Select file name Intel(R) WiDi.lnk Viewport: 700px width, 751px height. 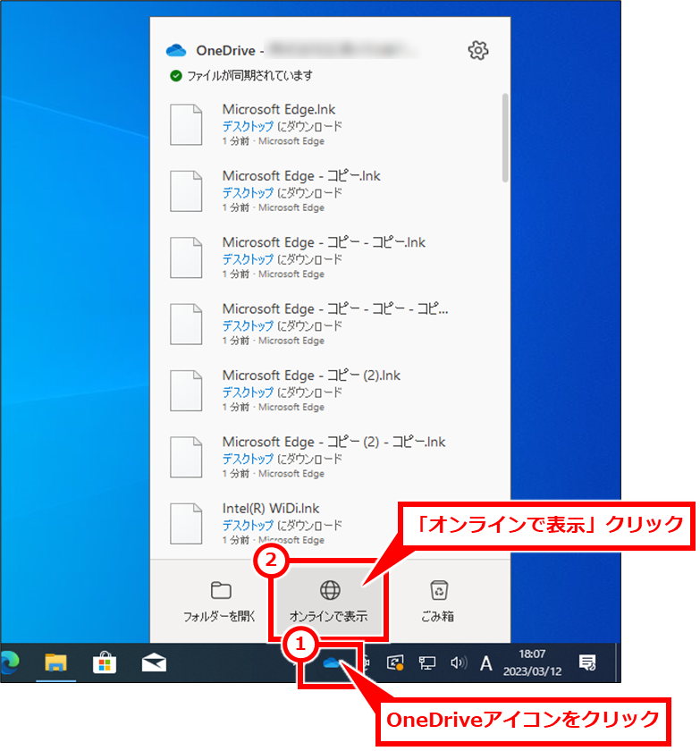click(271, 509)
